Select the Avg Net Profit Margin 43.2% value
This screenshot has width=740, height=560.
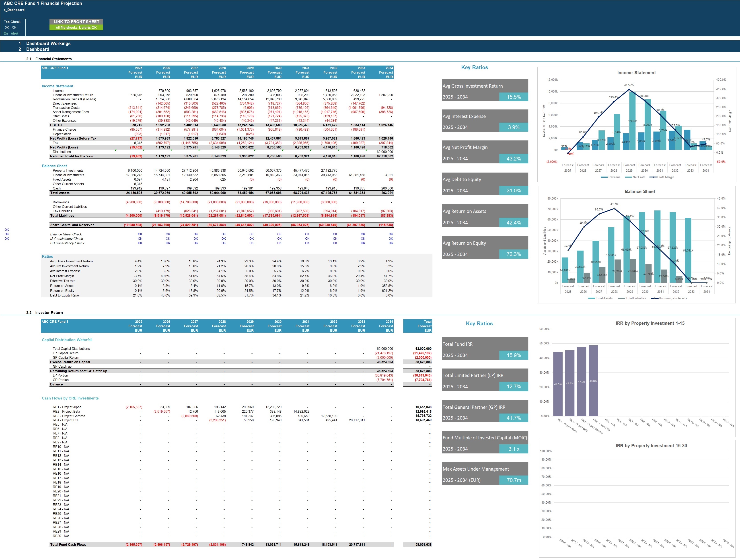point(514,159)
